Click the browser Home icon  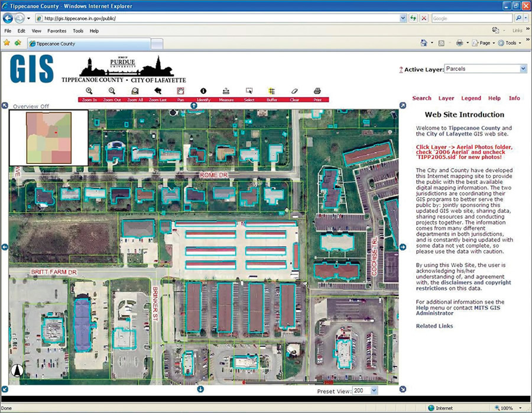point(424,43)
